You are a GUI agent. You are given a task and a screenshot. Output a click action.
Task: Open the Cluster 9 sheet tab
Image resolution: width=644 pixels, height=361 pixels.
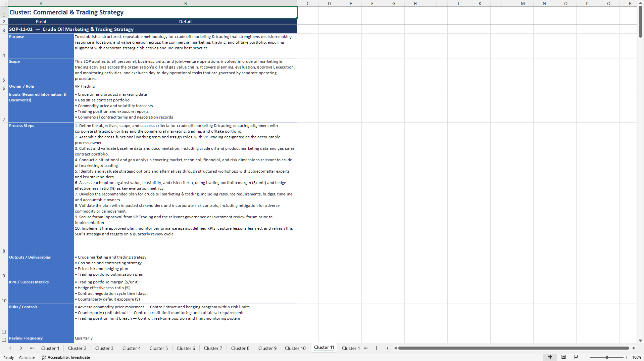point(267,348)
